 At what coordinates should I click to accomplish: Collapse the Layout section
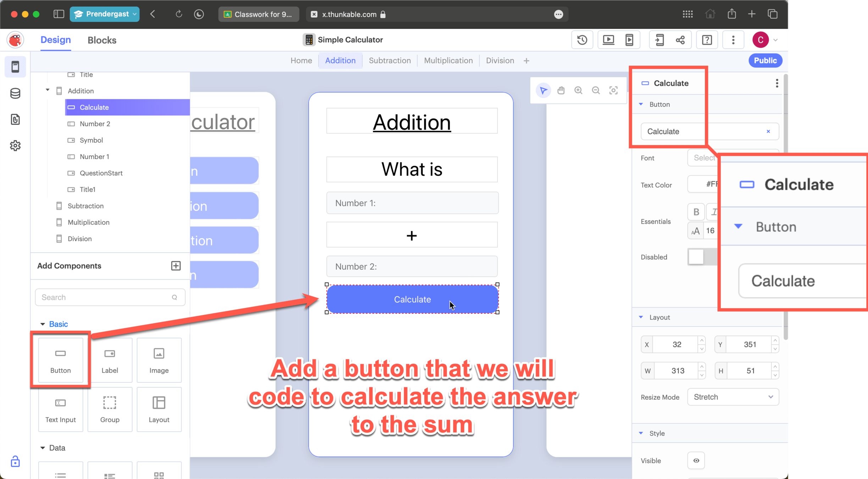click(641, 317)
